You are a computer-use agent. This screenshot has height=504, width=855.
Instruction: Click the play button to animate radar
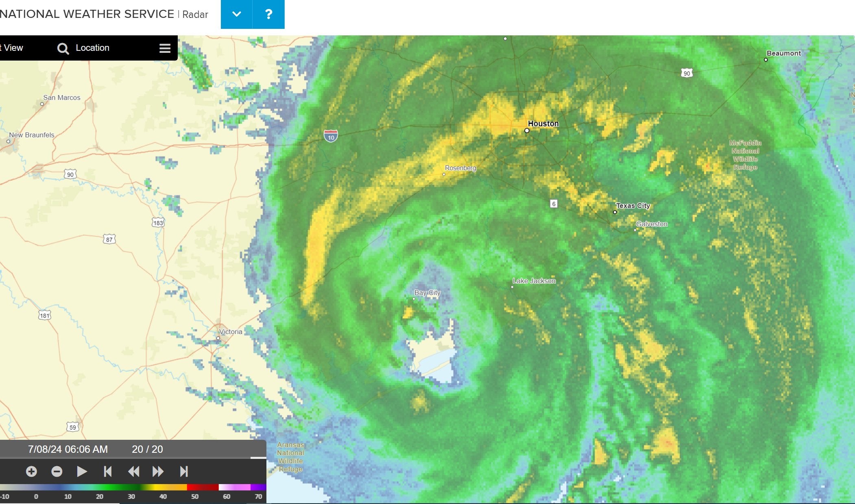[82, 471]
